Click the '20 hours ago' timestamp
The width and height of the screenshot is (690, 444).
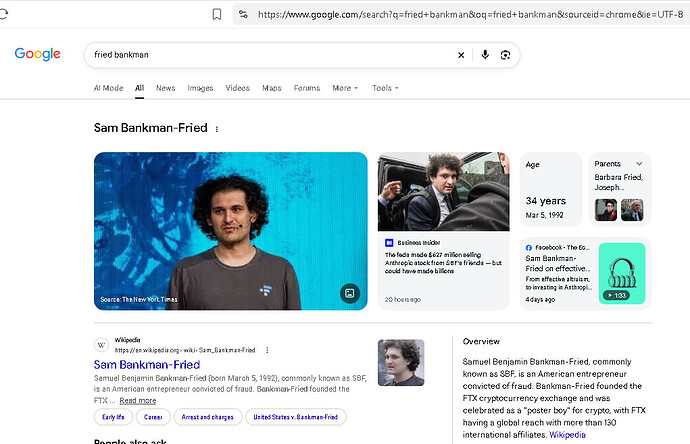(x=403, y=299)
